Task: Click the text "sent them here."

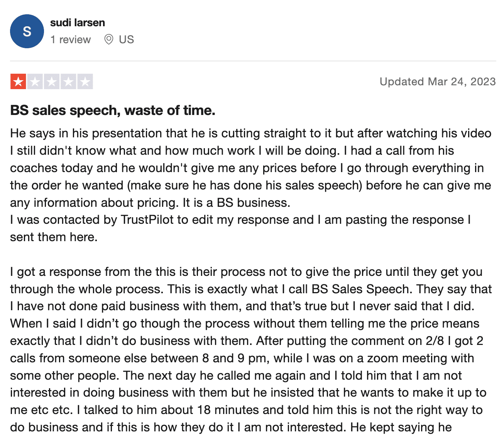Action: click(54, 237)
